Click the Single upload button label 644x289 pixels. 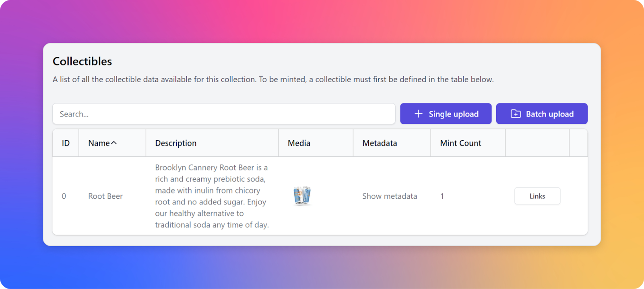[454, 114]
